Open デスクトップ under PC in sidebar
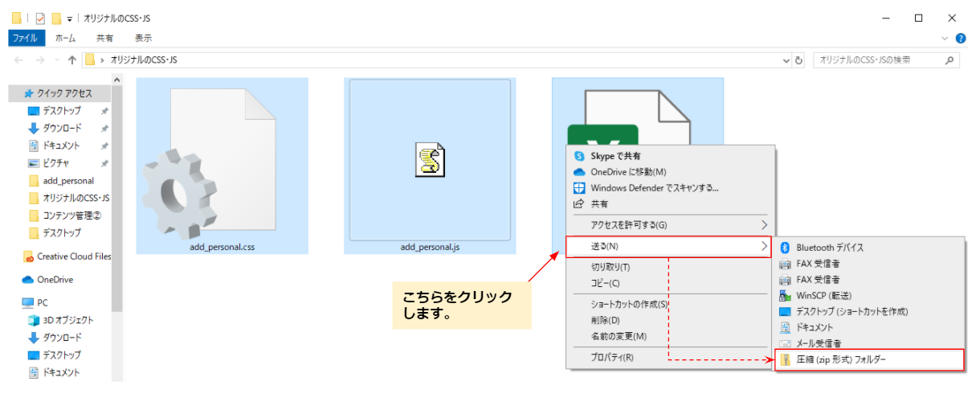The height and width of the screenshot is (398, 980). (54, 355)
